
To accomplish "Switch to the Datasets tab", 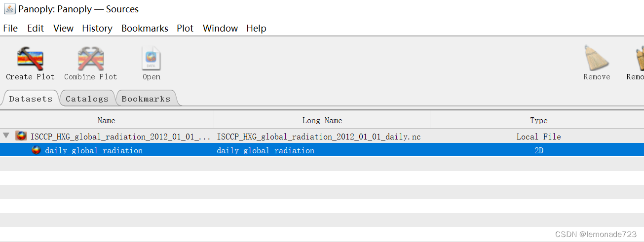I will coord(31,99).
